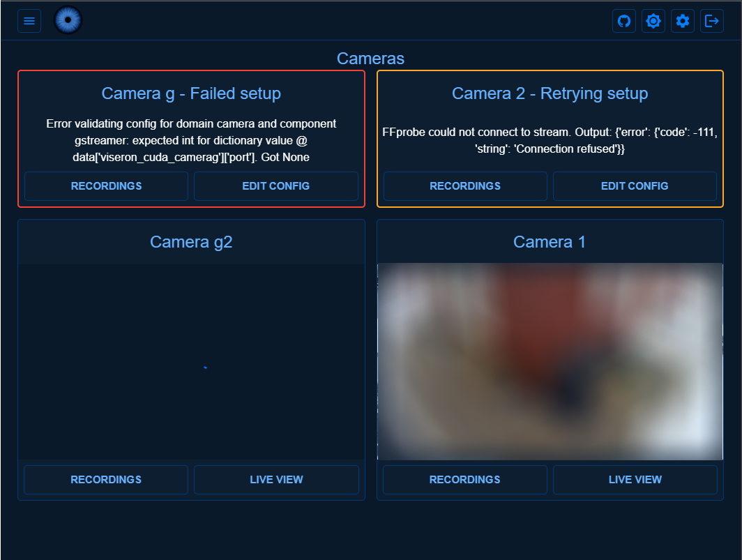View recordings for Camera g
742x560 pixels.
point(105,186)
